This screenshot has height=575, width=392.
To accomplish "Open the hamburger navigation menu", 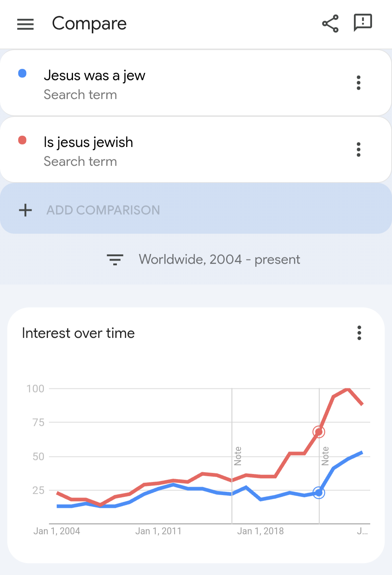I will click(x=25, y=24).
